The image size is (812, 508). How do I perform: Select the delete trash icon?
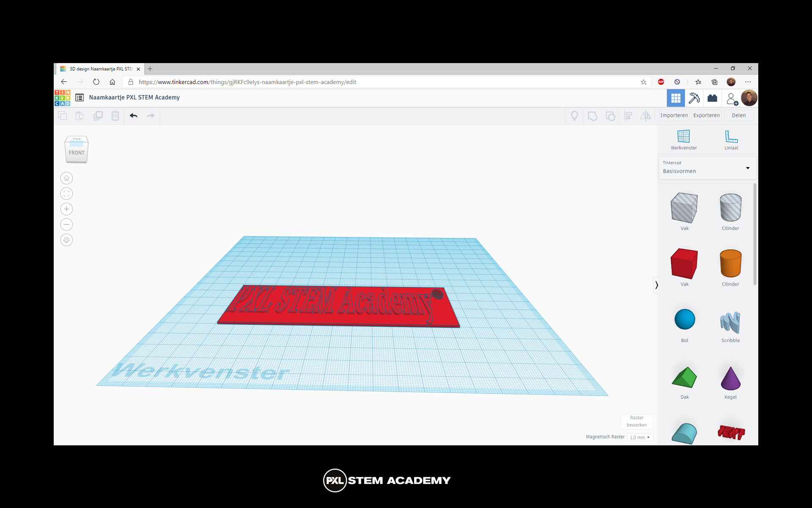click(x=115, y=116)
